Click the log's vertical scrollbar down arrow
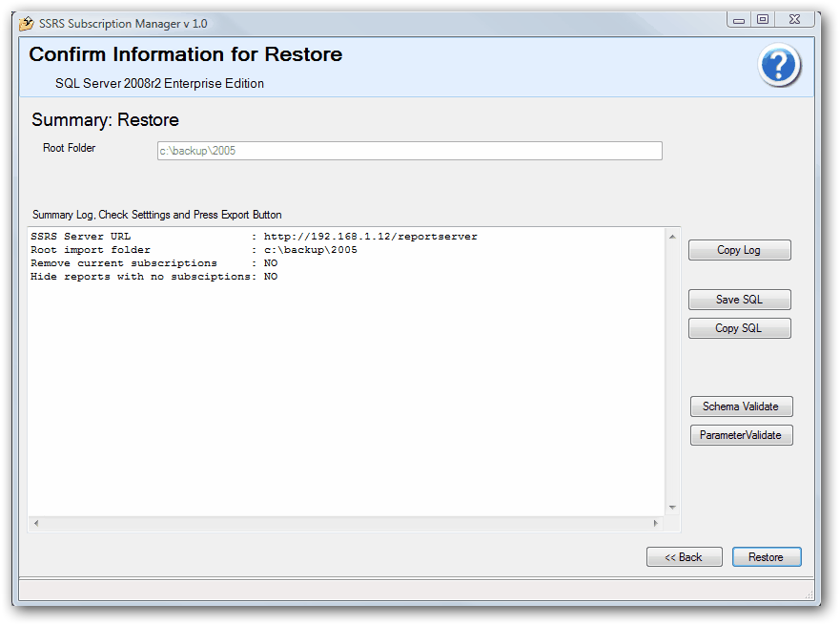 (x=672, y=507)
